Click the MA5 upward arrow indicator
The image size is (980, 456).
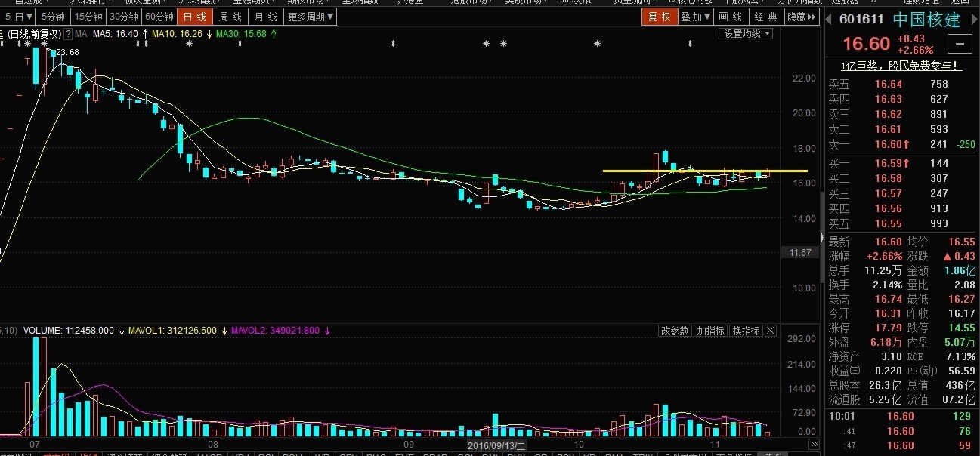[145, 34]
